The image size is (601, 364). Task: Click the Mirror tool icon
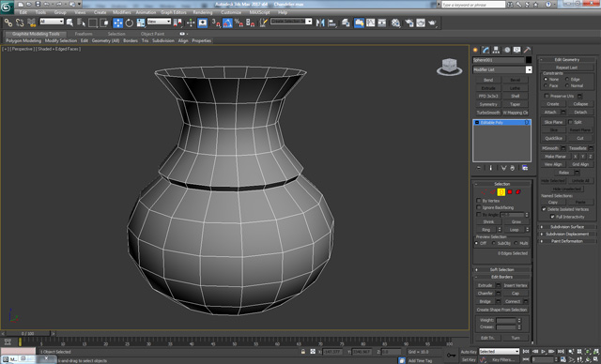320,23
